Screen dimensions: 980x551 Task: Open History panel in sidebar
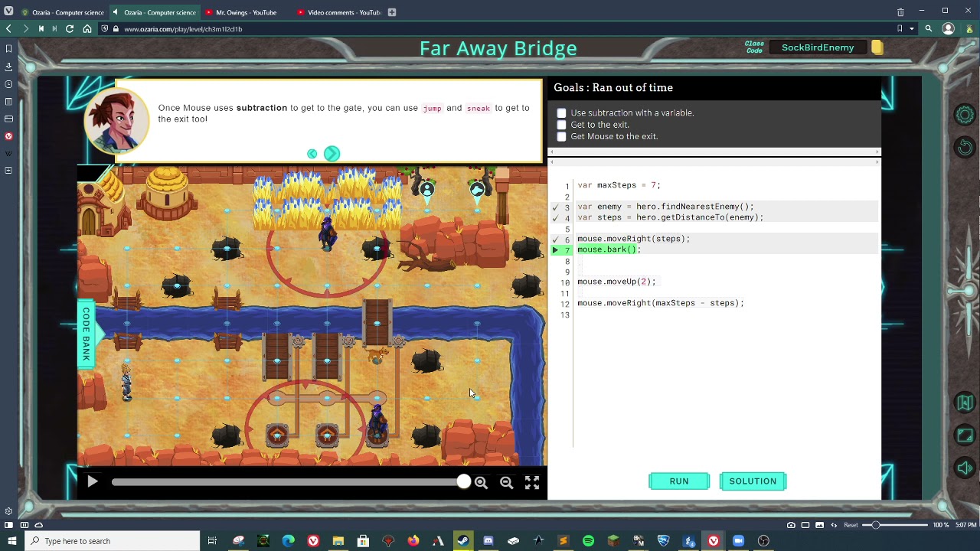(x=8, y=84)
